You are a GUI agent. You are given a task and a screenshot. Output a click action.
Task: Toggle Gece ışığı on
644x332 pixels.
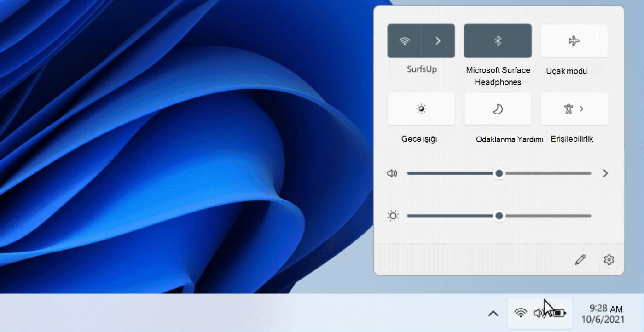(421, 109)
